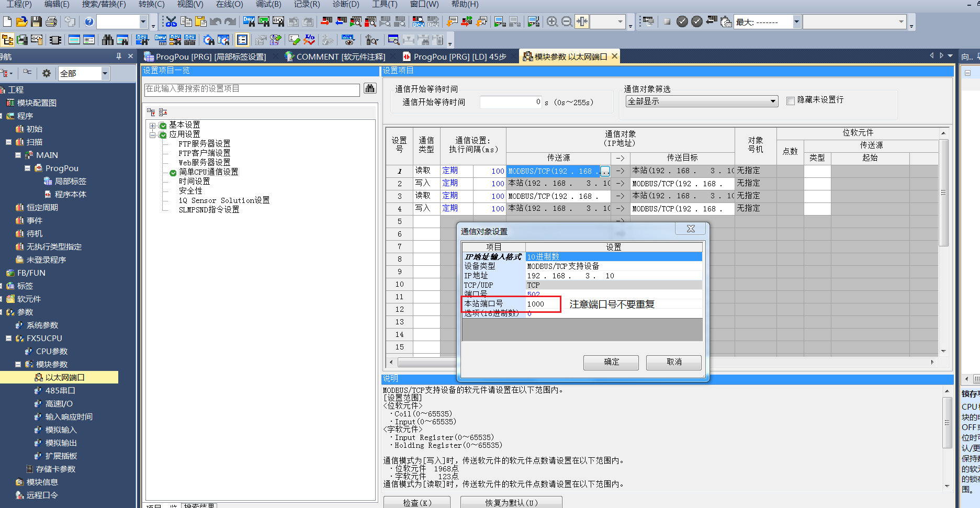Click the binoculars Find icon in second toolbar
Screen dimensions: 980x508
click(x=108, y=40)
